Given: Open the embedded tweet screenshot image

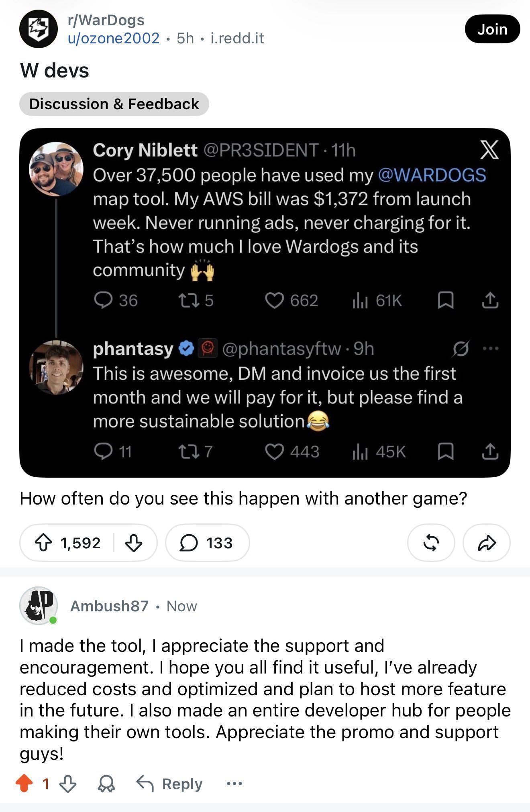Looking at the screenshot, I should pyautogui.click(x=265, y=303).
